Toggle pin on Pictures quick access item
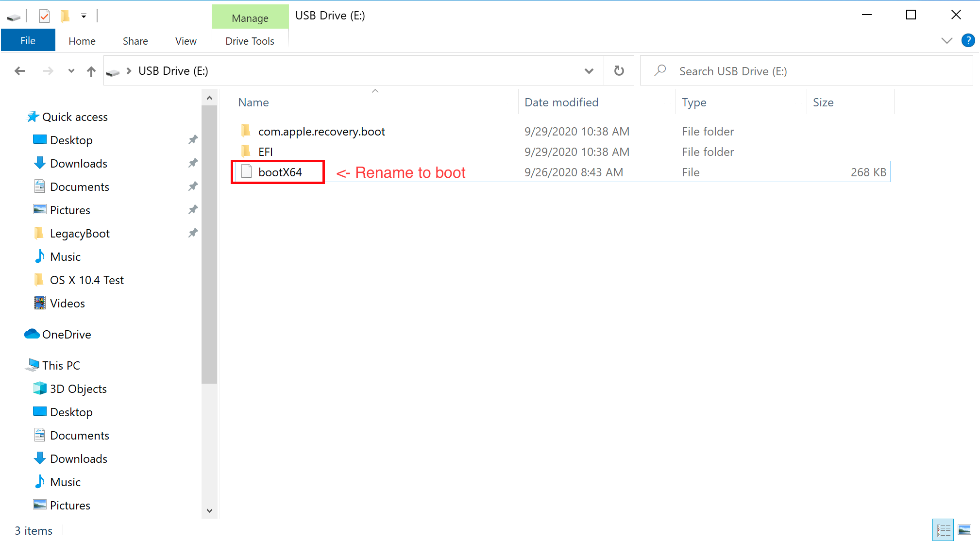The image size is (980, 542). point(193,210)
